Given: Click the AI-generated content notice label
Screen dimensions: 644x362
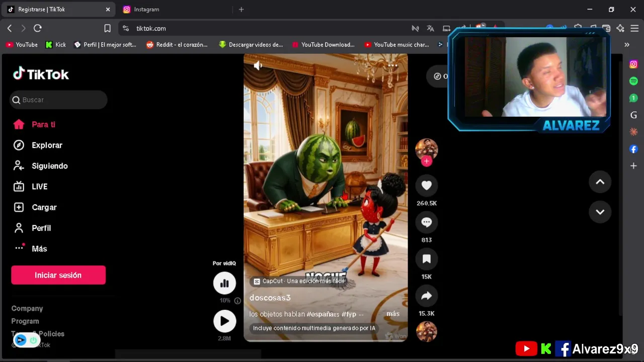Looking at the screenshot, I should click(314, 328).
